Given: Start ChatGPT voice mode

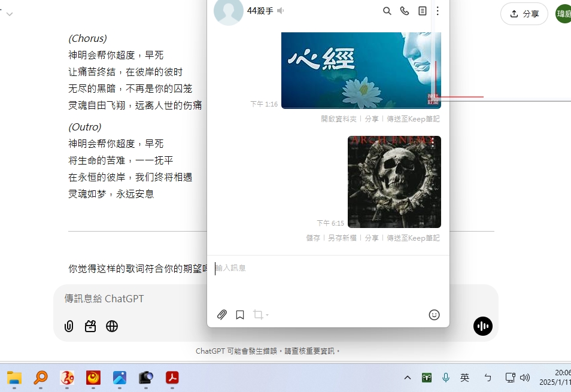Looking at the screenshot, I should coord(483,326).
